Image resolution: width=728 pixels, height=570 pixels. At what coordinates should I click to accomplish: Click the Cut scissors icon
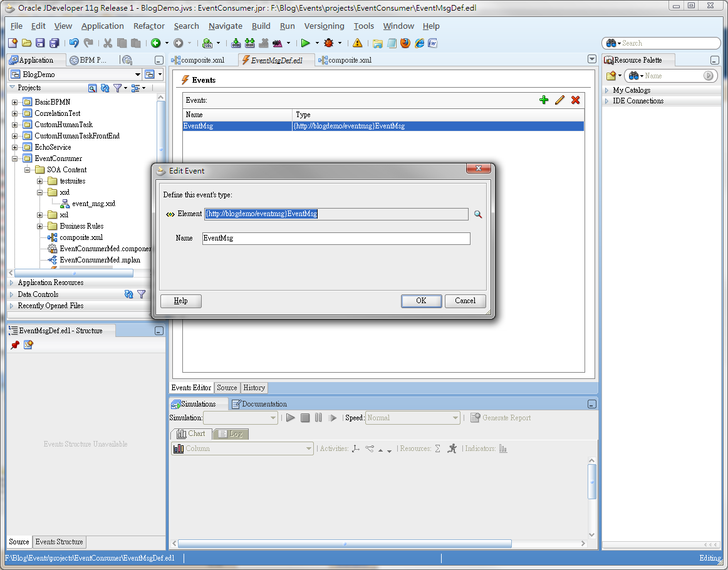(108, 43)
